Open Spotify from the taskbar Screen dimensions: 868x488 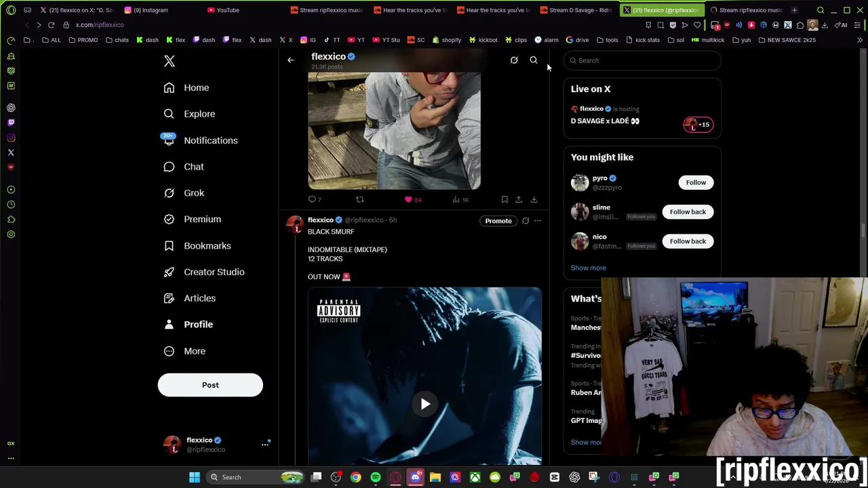point(376,477)
